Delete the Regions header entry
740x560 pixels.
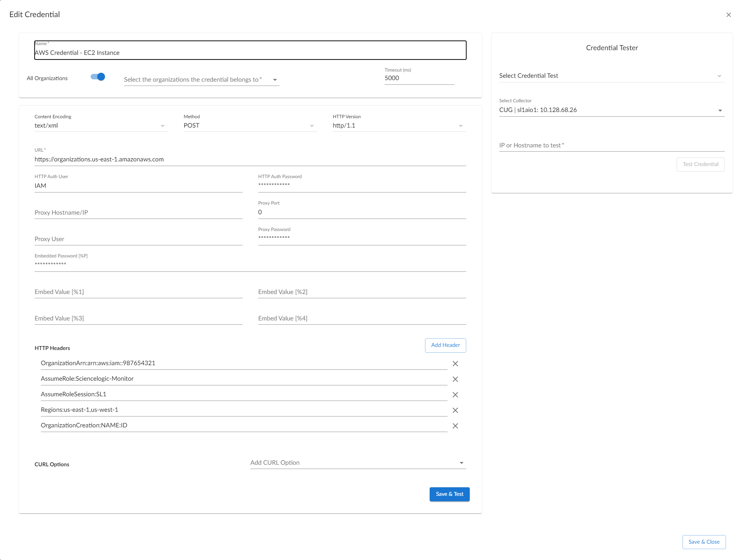coord(455,410)
